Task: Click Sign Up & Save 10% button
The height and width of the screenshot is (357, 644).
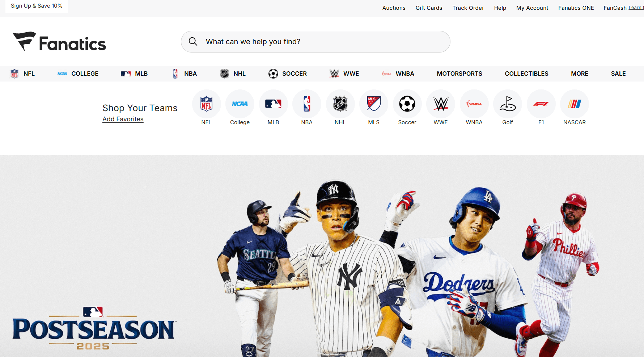Action: [x=37, y=6]
